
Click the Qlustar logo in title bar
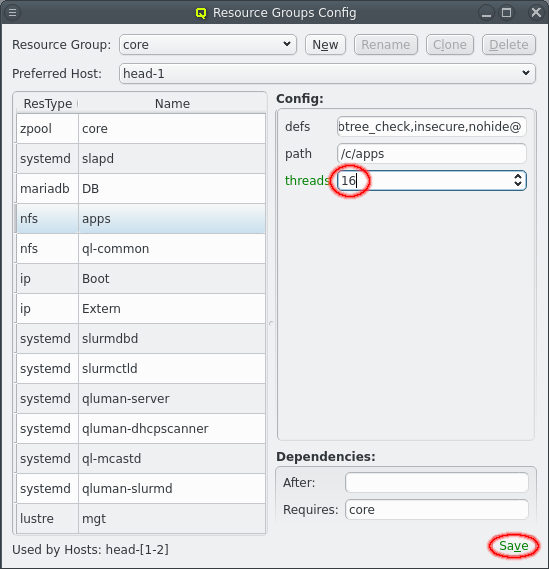pyautogui.click(x=201, y=13)
